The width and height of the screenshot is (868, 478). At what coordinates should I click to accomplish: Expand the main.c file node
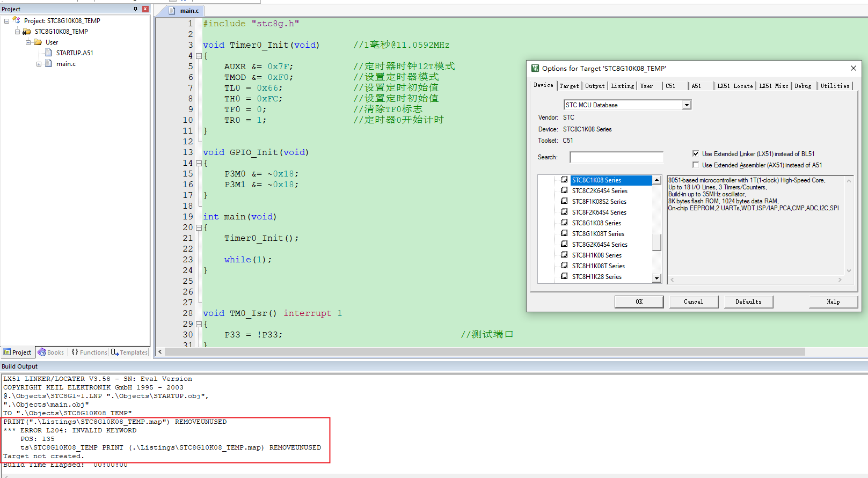pos(39,64)
